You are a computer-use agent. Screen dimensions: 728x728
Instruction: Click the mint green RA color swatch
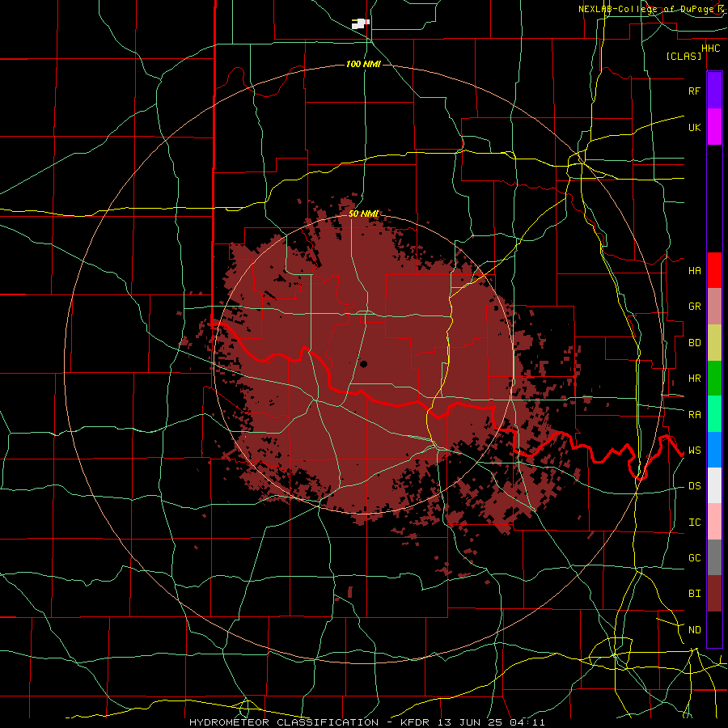coord(714,414)
